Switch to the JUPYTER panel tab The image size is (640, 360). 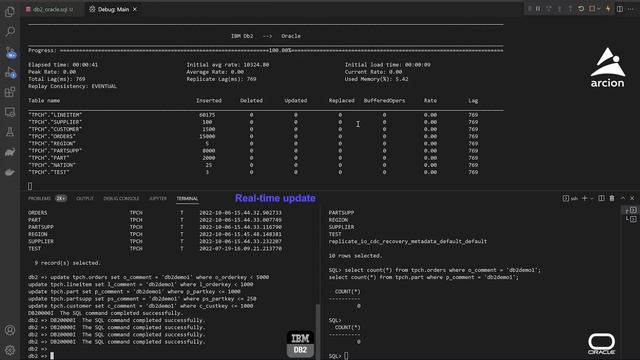pyautogui.click(x=158, y=198)
